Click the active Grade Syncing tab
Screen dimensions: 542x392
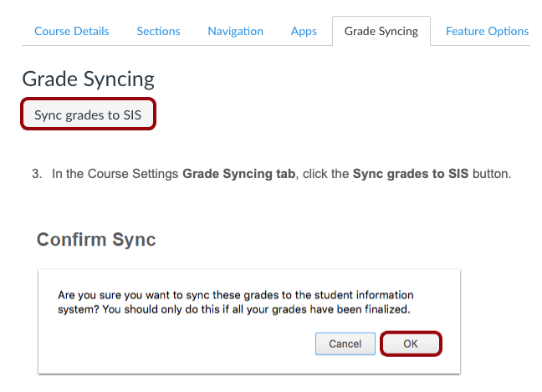[381, 31]
